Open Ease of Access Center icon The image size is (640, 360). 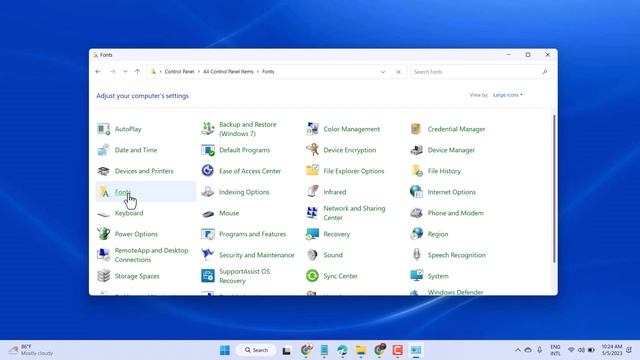(208, 171)
